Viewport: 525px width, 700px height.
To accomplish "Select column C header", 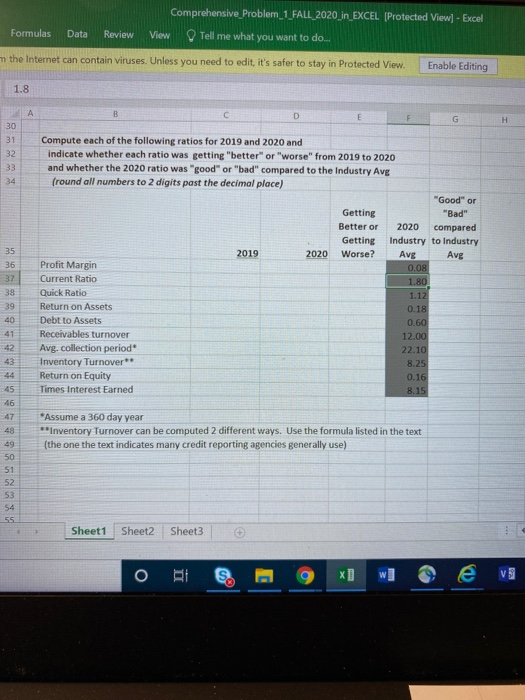I will (x=226, y=115).
